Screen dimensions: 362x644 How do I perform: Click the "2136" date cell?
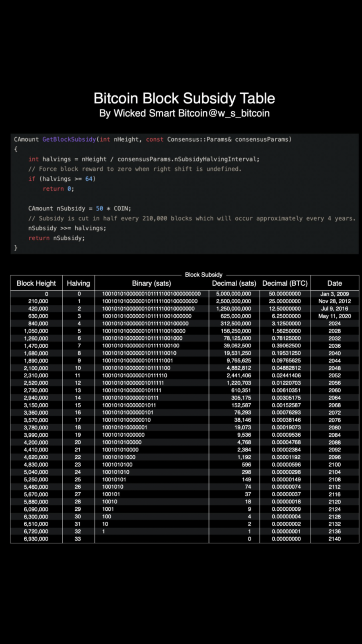point(335,531)
